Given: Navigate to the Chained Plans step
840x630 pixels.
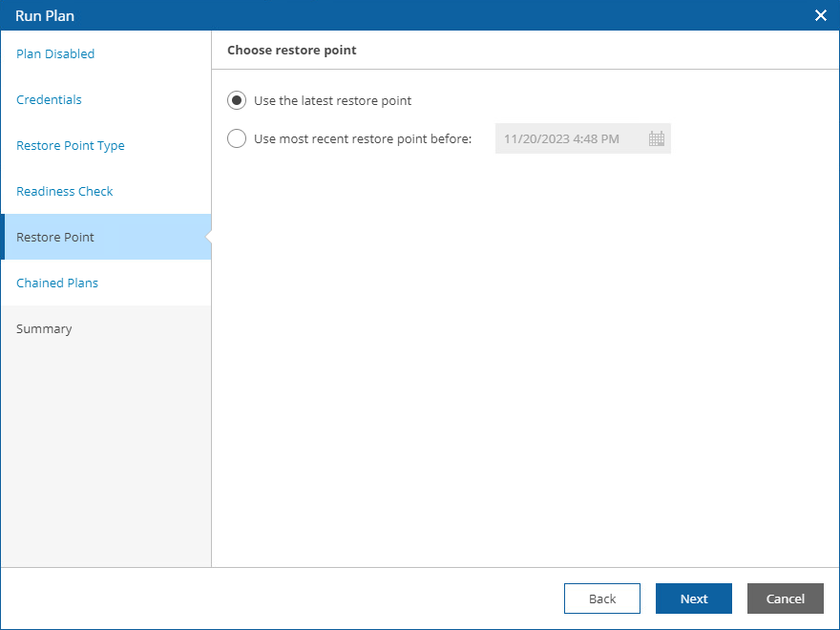Looking at the screenshot, I should [x=57, y=283].
